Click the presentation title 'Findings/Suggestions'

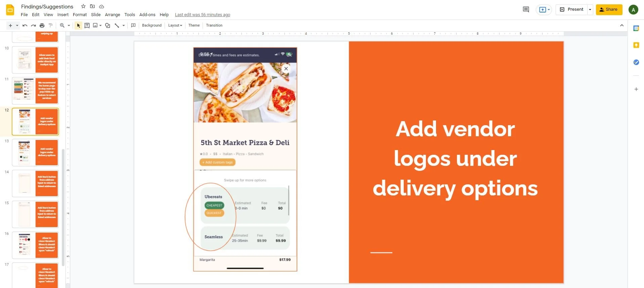click(47, 6)
